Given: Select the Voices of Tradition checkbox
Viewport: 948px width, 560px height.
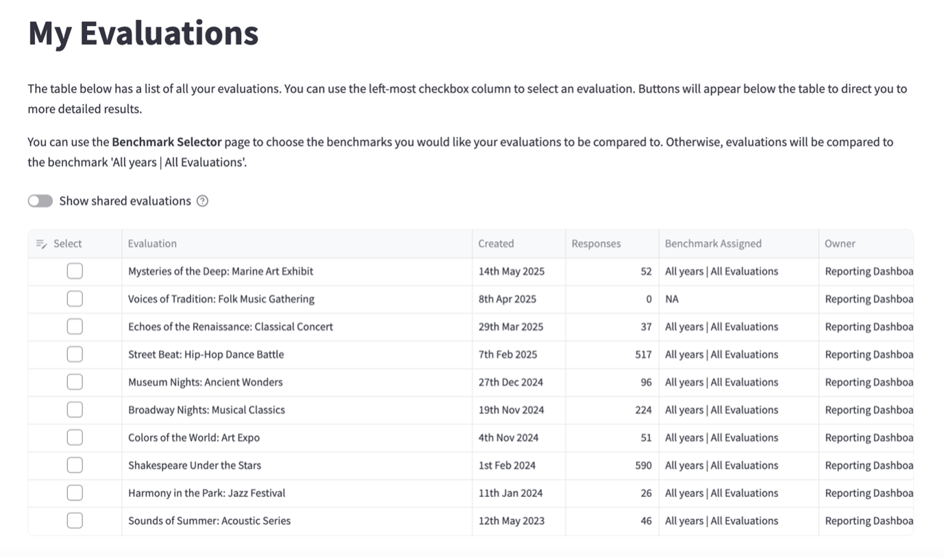Looking at the screenshot, I should tap(75, 299).
